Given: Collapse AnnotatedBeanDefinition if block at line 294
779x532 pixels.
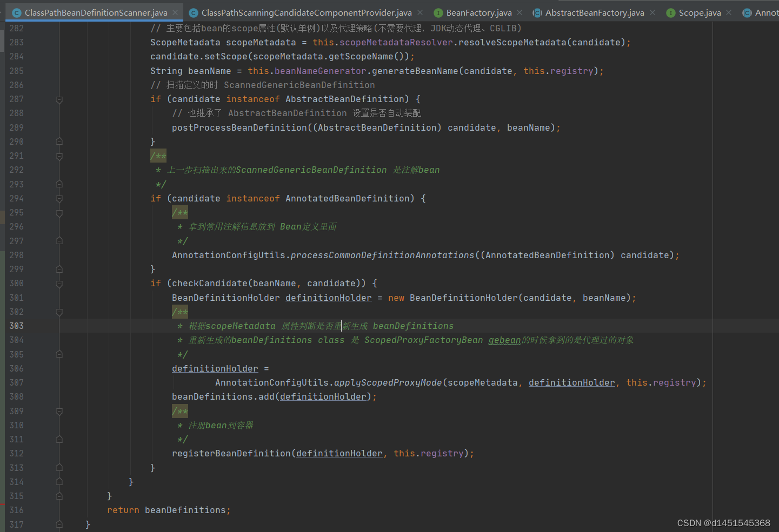Looking at the screenshot, I should click(59, 199).
